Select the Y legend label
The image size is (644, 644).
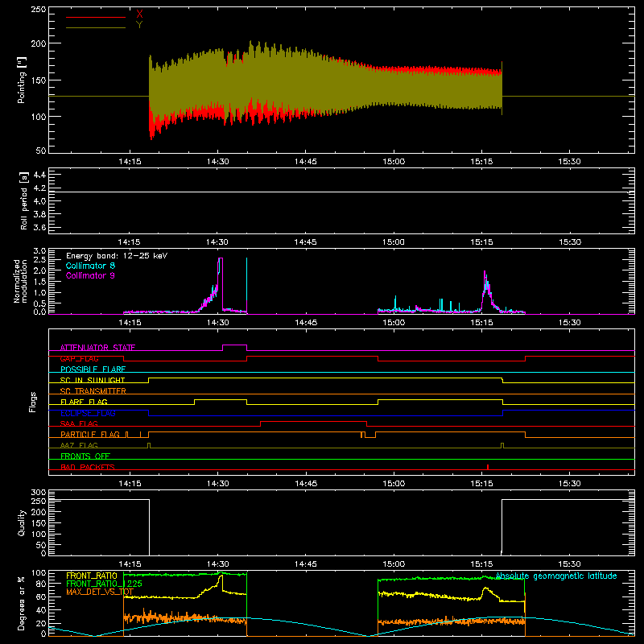(x=139, y=25)
